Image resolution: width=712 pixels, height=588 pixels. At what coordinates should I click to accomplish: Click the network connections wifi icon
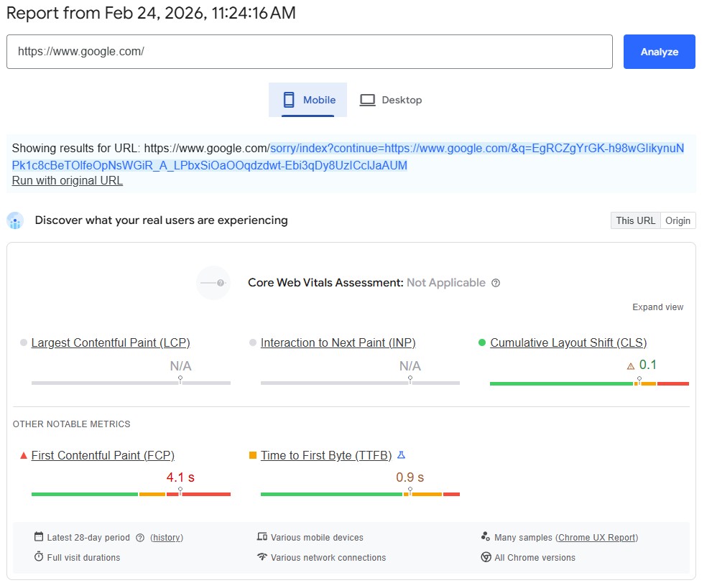click(x=262, y=558)
